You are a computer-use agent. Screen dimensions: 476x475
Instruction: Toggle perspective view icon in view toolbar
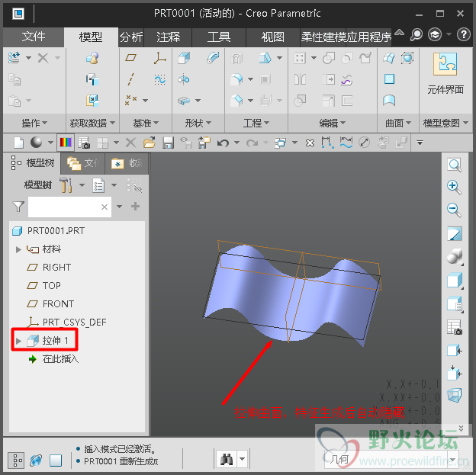[455, 395]
